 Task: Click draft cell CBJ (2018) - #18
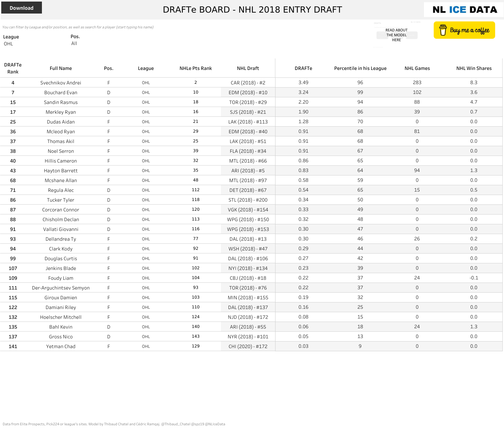tap(248, 278)
